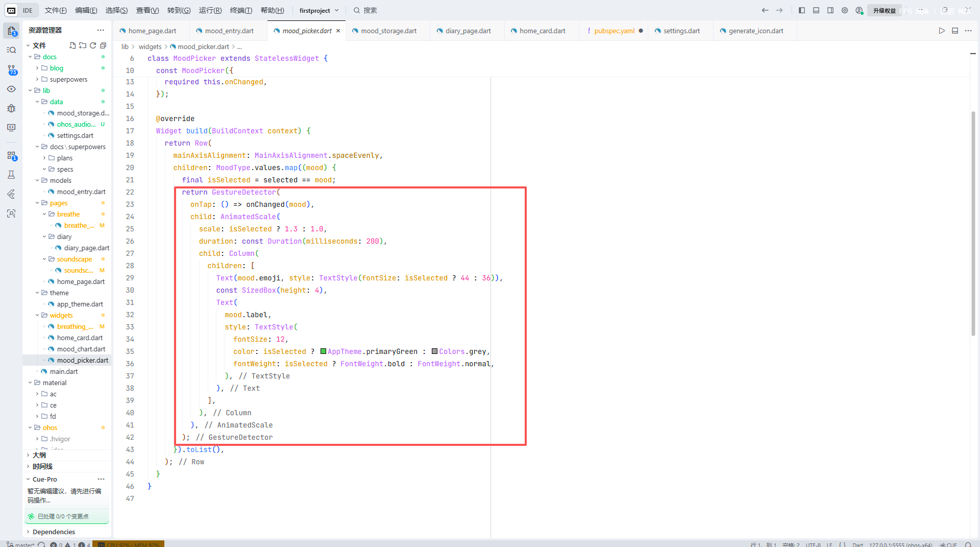
Task: Open the scan-search icon in activity bar
Action: tap(11, 213)
